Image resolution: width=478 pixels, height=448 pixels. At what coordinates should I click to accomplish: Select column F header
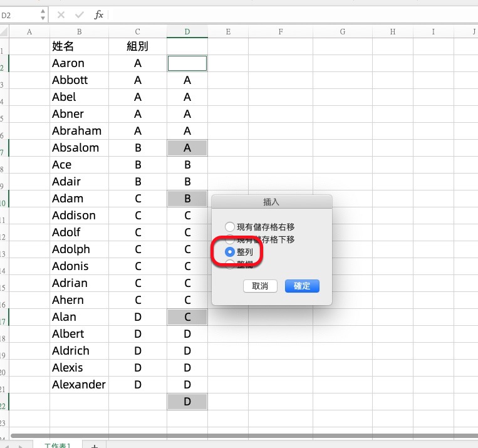(281, 32)
